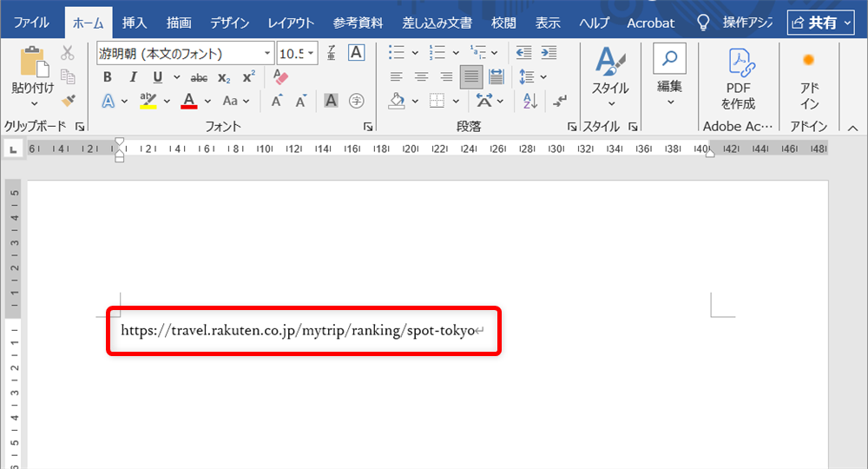Open the font color dropdown arrow
This screenshot has height=469, width=868.
tap(207, 102)
